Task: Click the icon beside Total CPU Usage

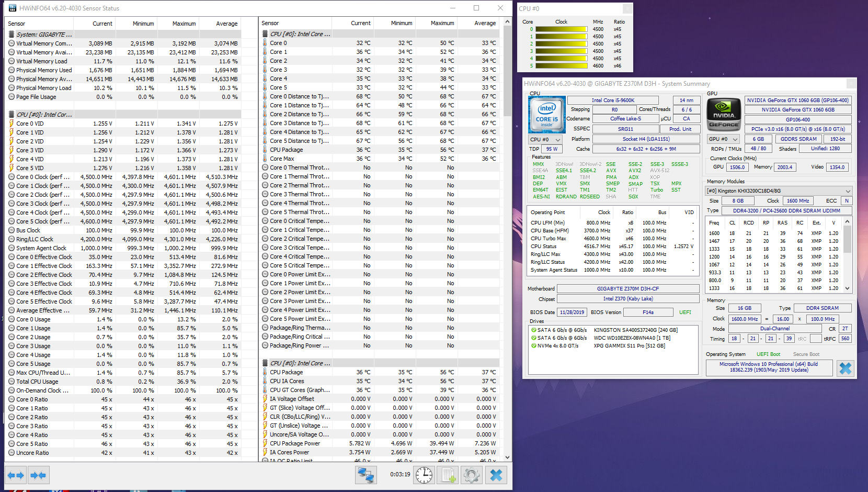Action: [12, 382]
